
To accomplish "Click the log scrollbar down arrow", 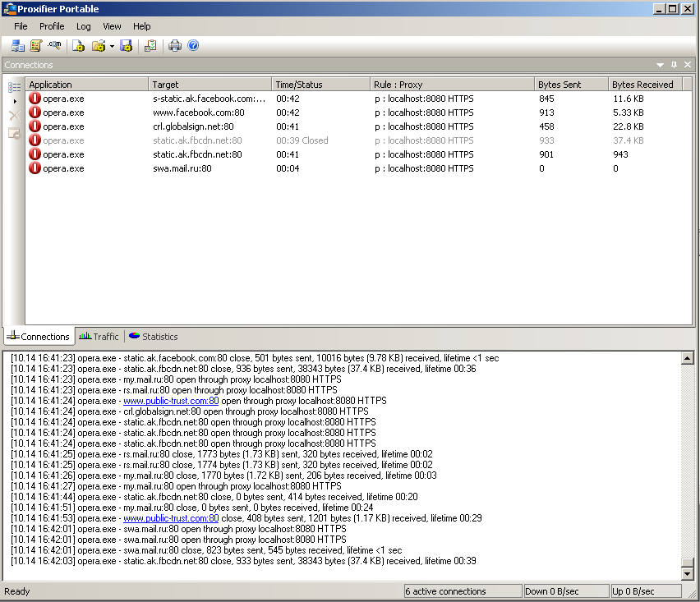I will [x=687, y=574].
